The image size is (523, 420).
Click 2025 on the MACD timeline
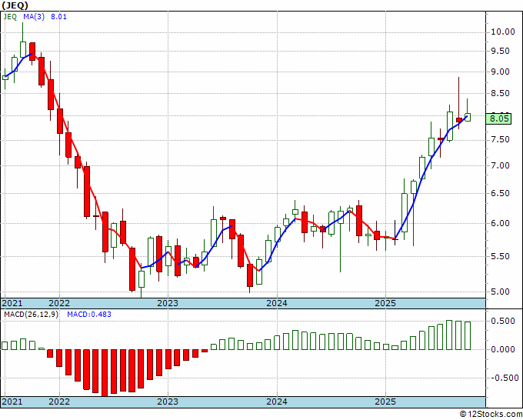click(x=385, y=402)
